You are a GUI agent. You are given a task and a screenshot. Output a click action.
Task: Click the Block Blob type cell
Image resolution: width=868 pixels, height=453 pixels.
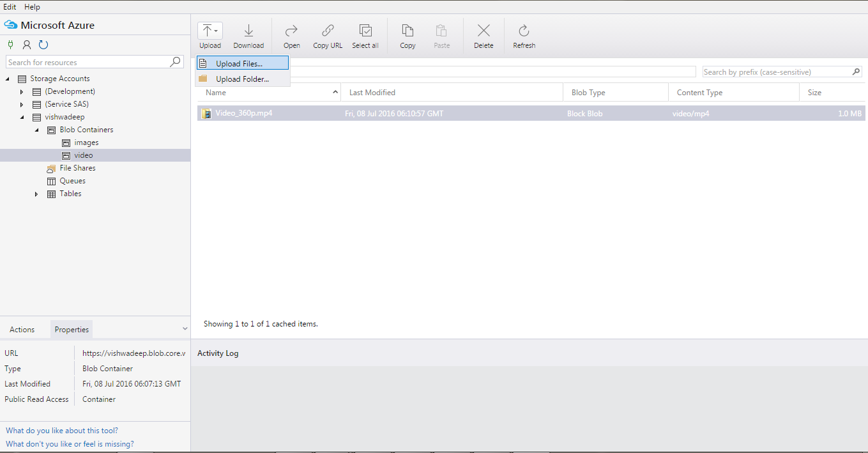pos(584,114)
